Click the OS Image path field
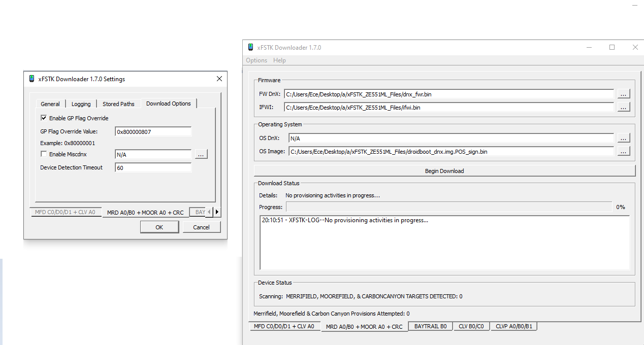Image resolution: width=644 pixels, height=345 pixels. (x=451, y=151)
